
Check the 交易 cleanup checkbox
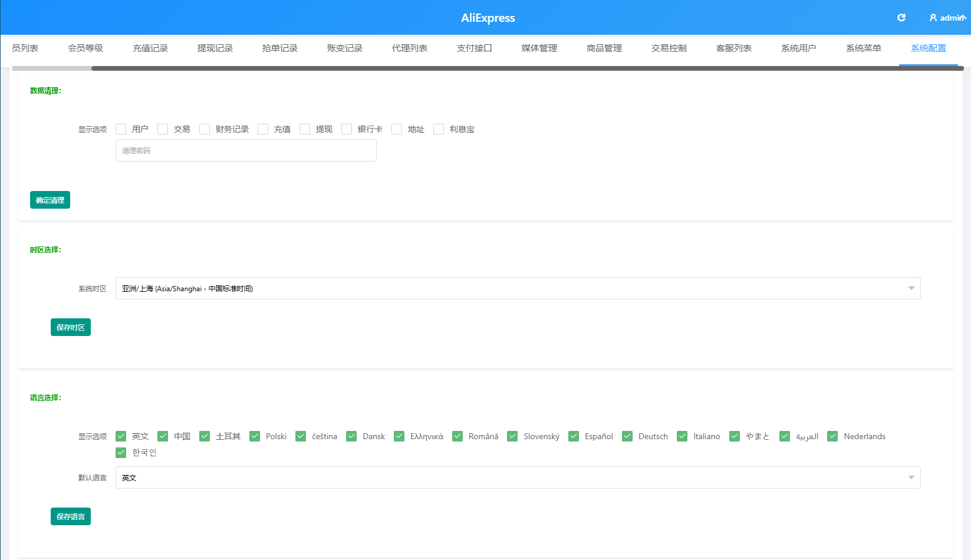tap(163, 129)
